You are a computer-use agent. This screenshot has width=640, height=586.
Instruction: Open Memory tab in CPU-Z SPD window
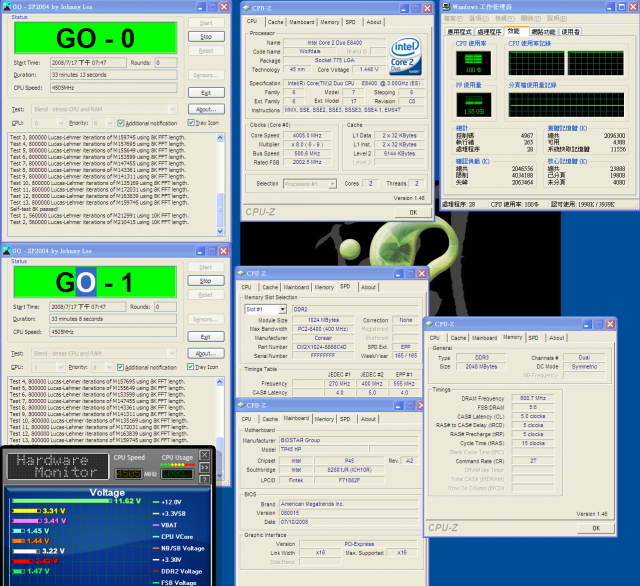(324, 287)
